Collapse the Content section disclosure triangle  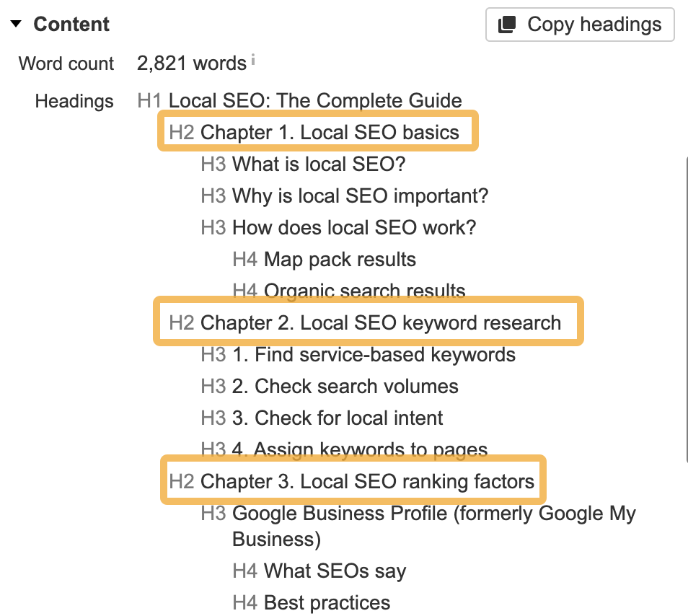pyautogui.click(x=16, y=23)
